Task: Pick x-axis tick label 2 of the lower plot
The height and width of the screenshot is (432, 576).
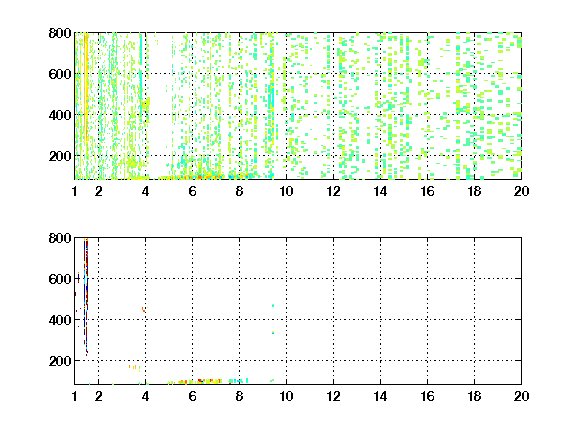Action: click(98, 396)
